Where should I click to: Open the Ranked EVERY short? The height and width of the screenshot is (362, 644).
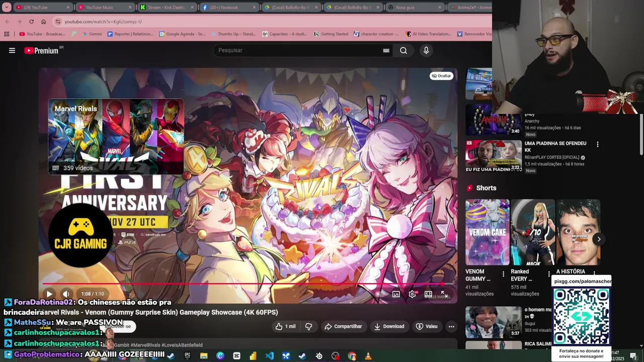point(533,232)
